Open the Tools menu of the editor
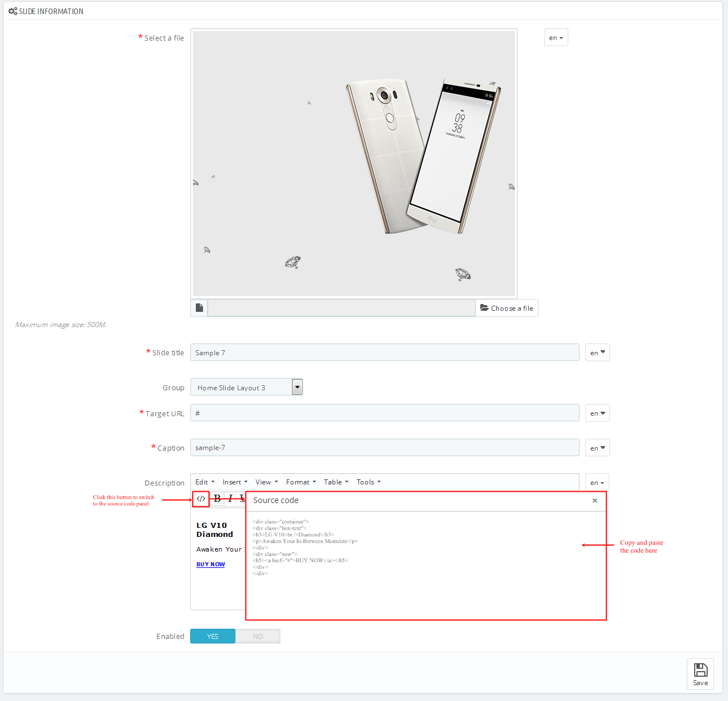This screenshot has height=701, width=728. (369, 482)
